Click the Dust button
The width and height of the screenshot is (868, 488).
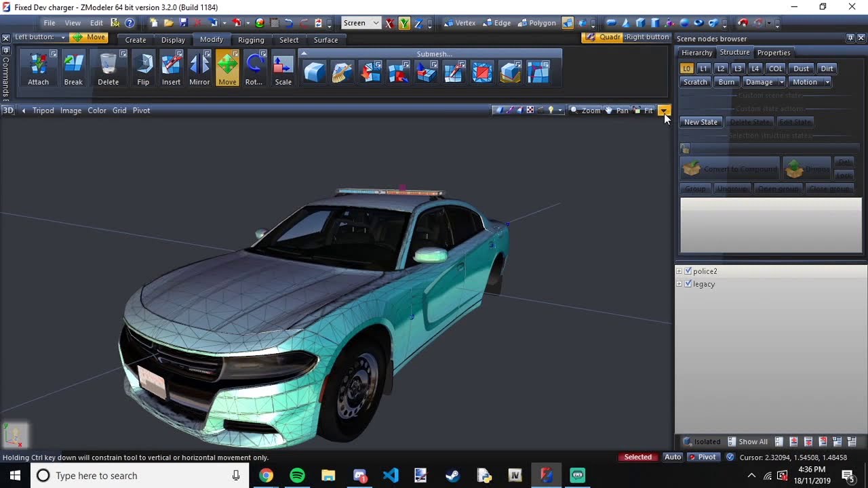point(802,68)
